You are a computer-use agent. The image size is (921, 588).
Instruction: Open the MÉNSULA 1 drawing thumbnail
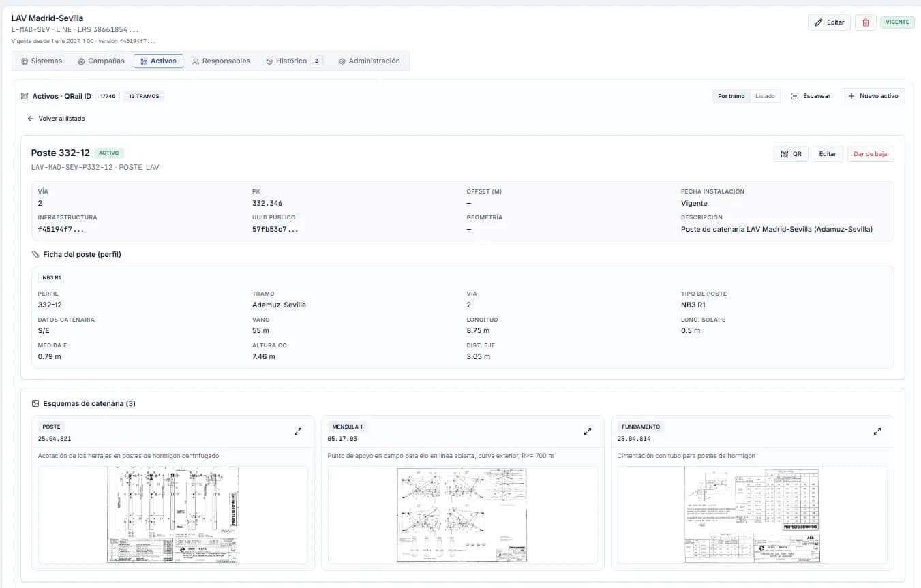click(x=462, y=515)
